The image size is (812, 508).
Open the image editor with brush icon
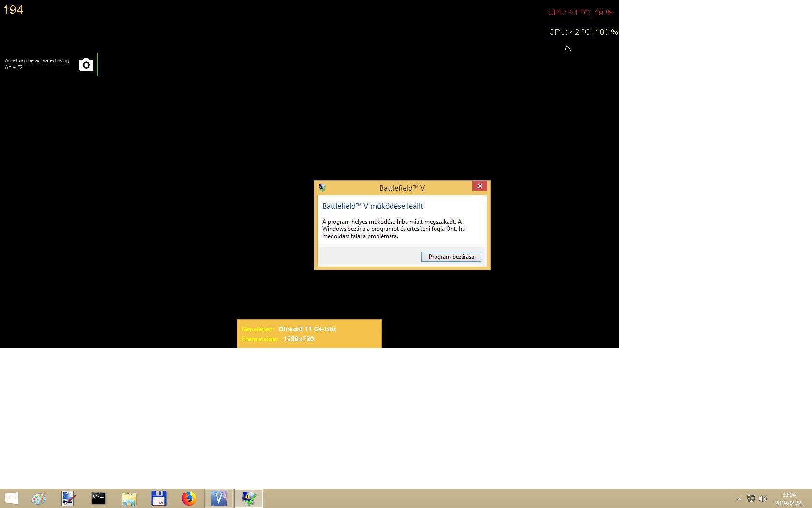coord(68,498)
